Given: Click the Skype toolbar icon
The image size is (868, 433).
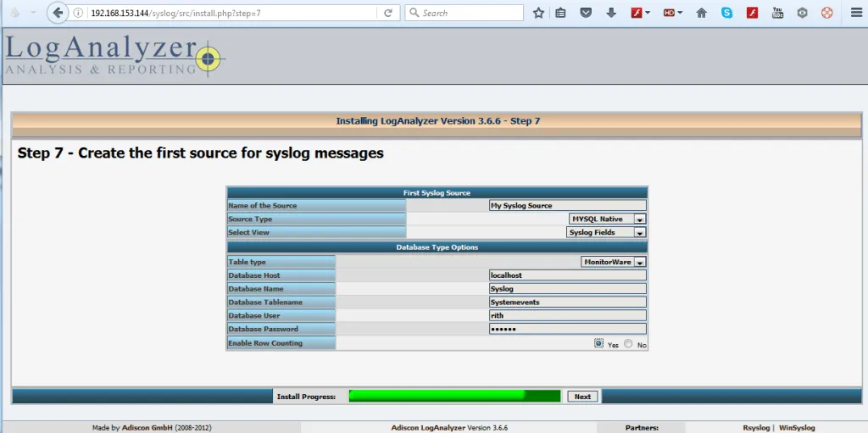Looking at the screenshot, I should (726, 13).
